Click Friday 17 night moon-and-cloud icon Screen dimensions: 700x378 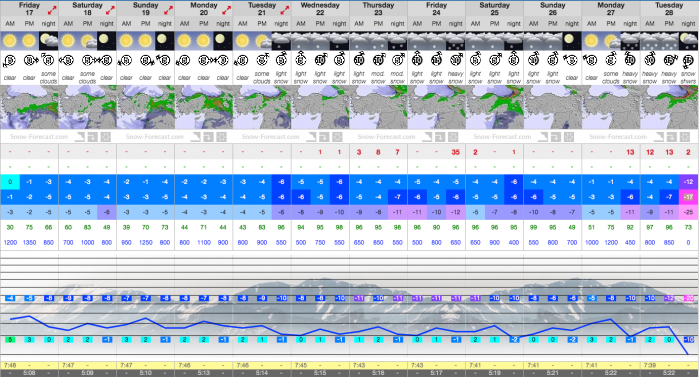[48, 41]
